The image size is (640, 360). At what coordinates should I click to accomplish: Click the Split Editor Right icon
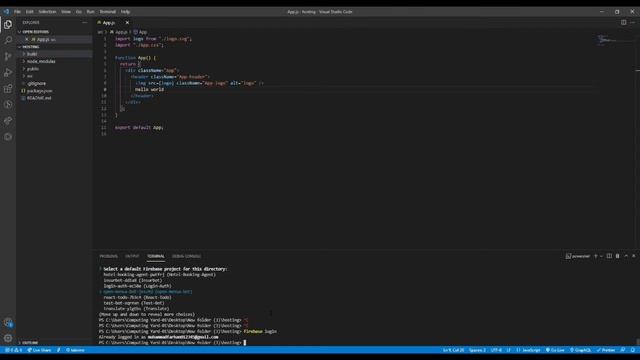[x=623, y=22]
